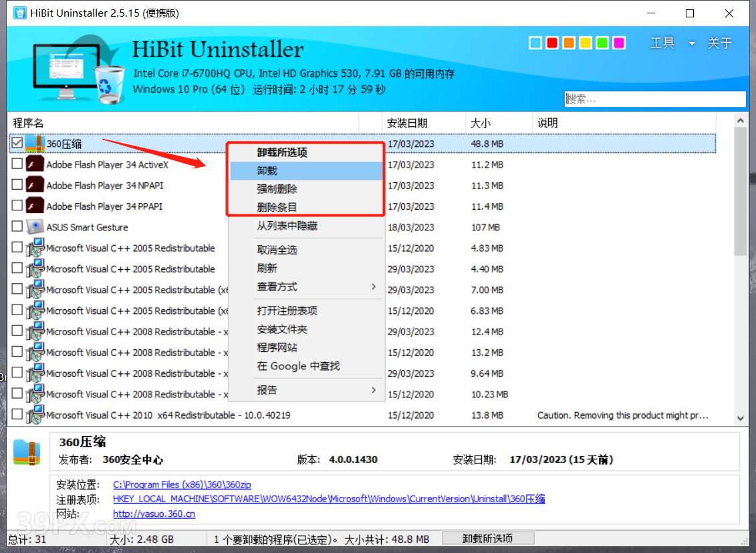Select 删除条目 menu entry
The height and width of the screenshot is (553, 756).
tap(306, 207)
